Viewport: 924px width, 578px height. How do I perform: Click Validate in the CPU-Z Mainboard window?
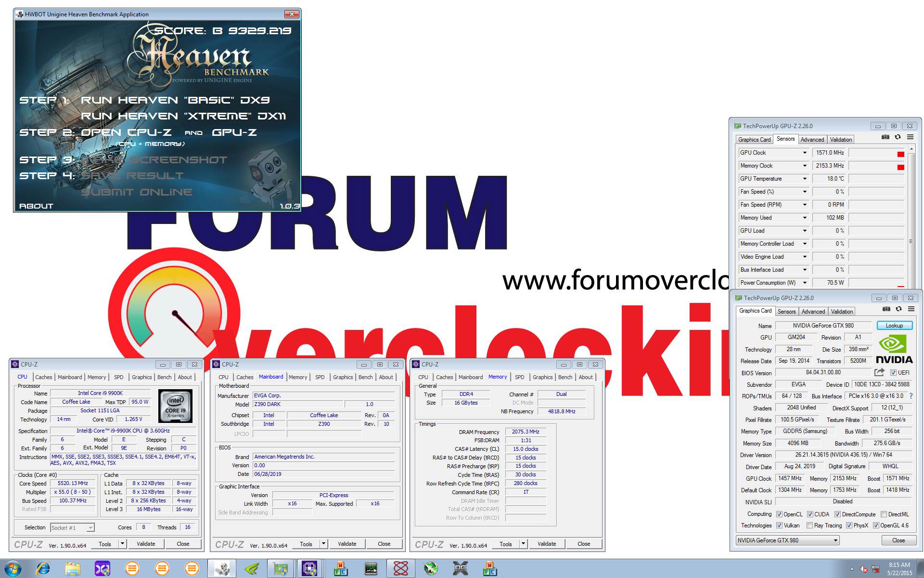pos(347,544)
